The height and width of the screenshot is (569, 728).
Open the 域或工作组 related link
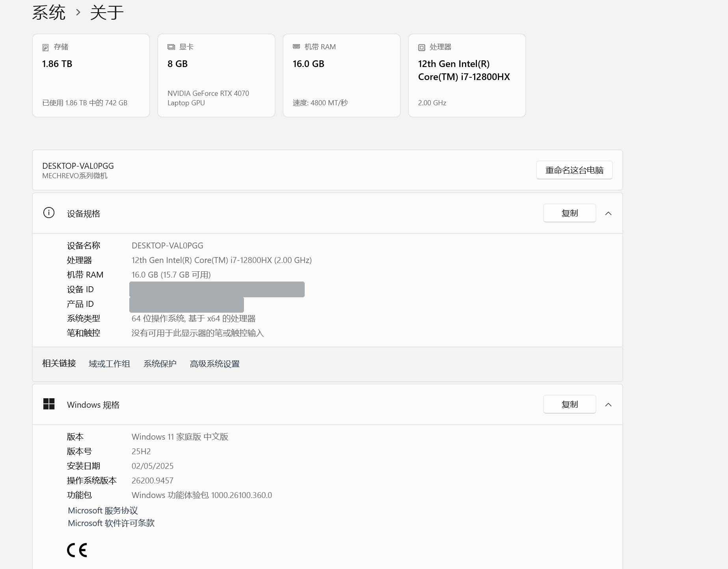(109, 364)
